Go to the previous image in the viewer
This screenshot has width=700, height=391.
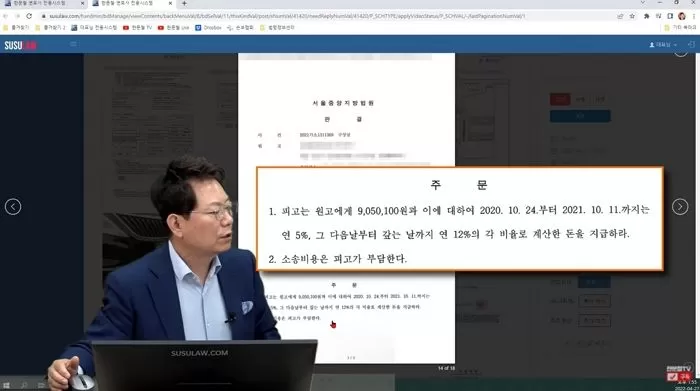[x=13, y=207]
